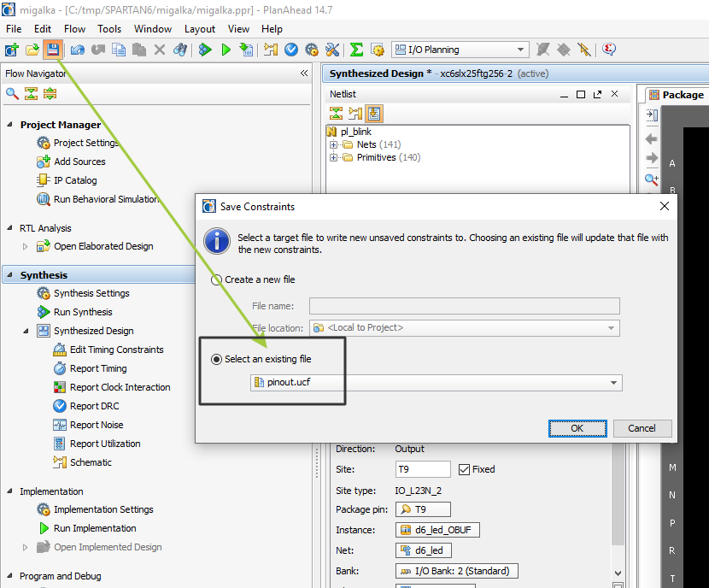Collapse the Synthesized Design tree node
The height and width of the screenshot is (588, 709).
tap(26, 331)
